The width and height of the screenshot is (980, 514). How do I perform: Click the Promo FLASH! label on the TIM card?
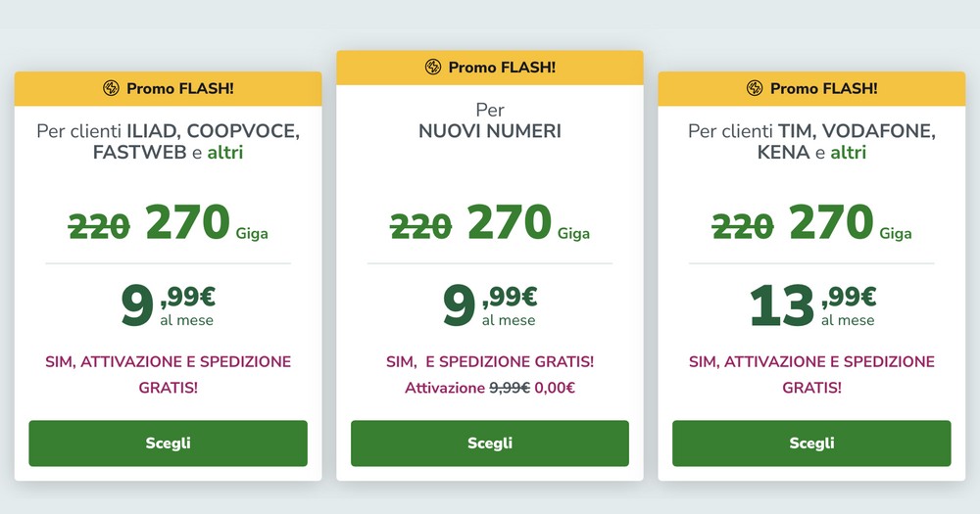click(x=823, y=88)
